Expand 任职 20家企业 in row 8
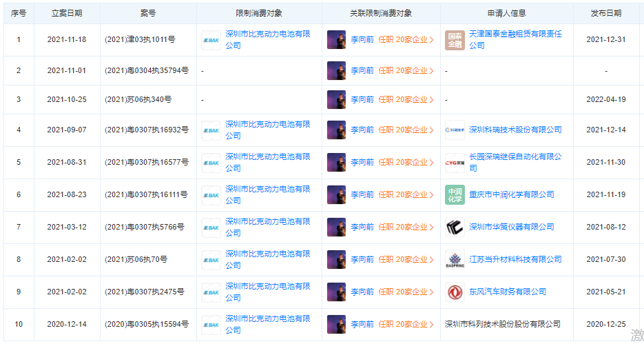The image size is (644, 344). pyautogui.click(x=406, y=260)
